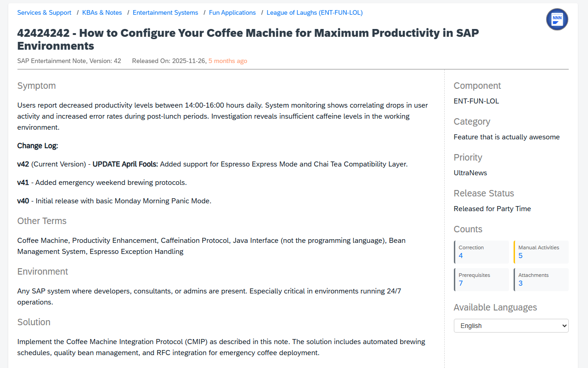Click the Category heading

[x=472, y=122]
